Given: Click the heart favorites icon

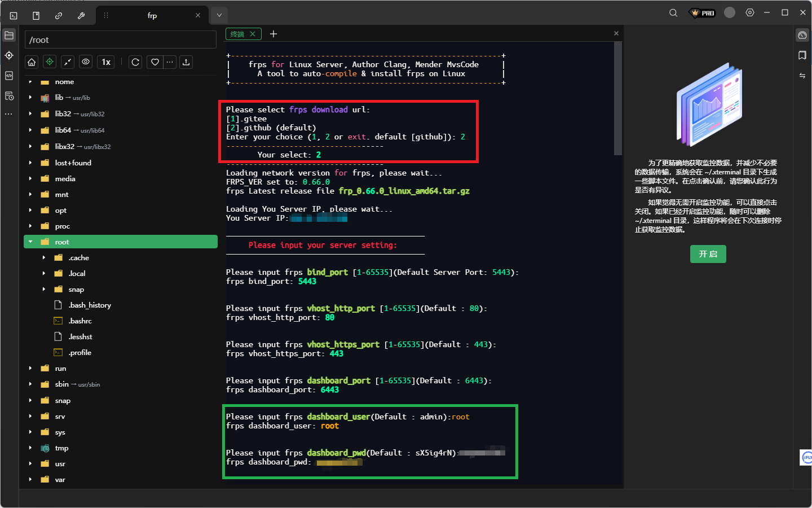Looking at the screenshot, I should point(155,62).
